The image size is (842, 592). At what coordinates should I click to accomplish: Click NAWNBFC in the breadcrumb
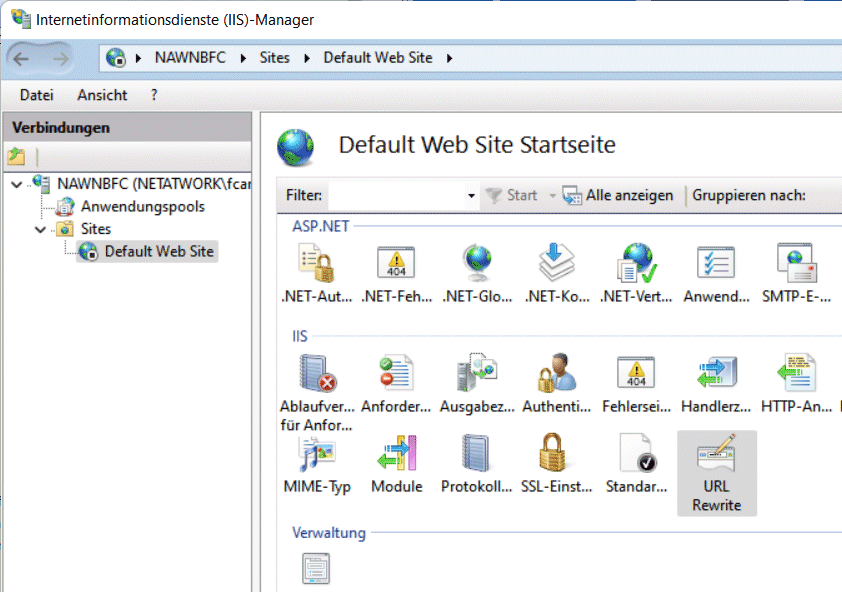[x=190, y=57]
